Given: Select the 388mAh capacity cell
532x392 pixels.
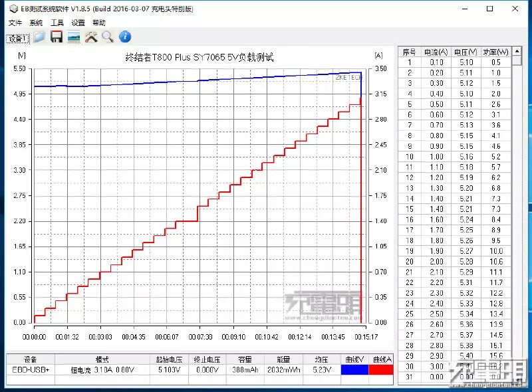Looking at the screenshot, I should click(x=245, y=369).
